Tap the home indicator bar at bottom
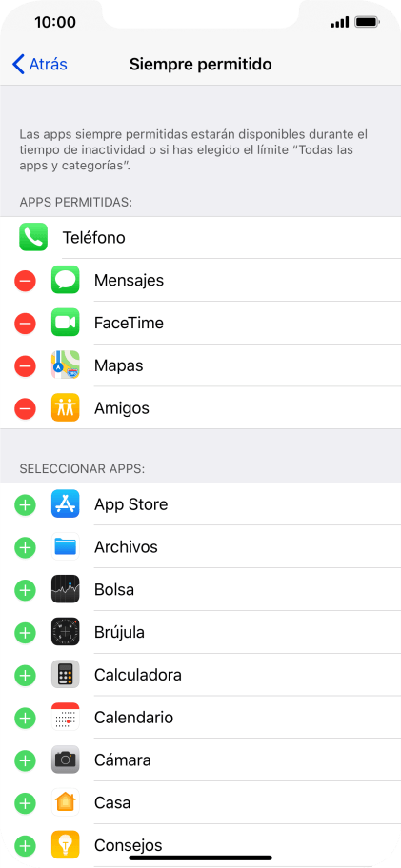401x868 pixels. 200,858
